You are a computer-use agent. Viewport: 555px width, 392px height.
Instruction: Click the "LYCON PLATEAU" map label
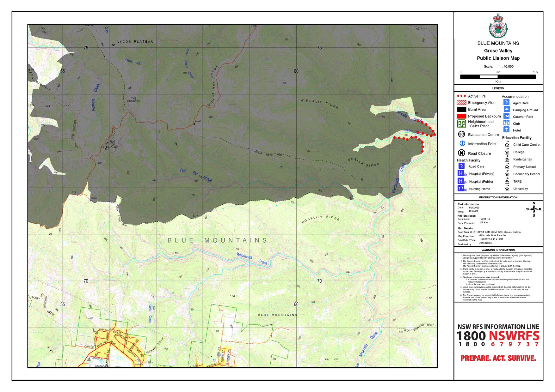coord(135,42)
